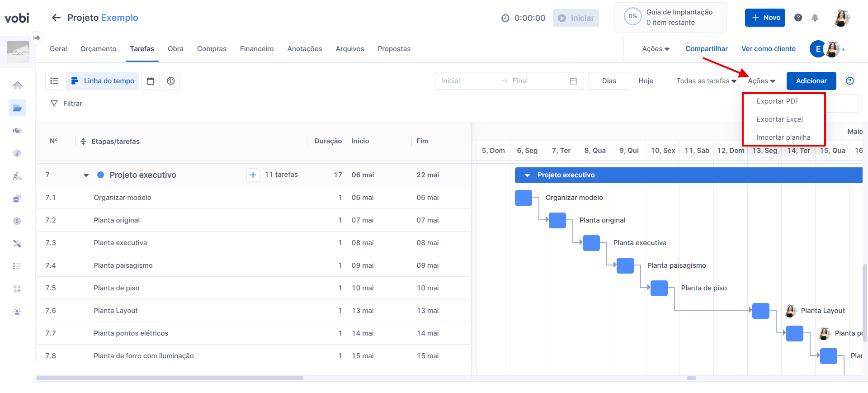Click the stage color dot of Projeto executivo

pos(101,175)
